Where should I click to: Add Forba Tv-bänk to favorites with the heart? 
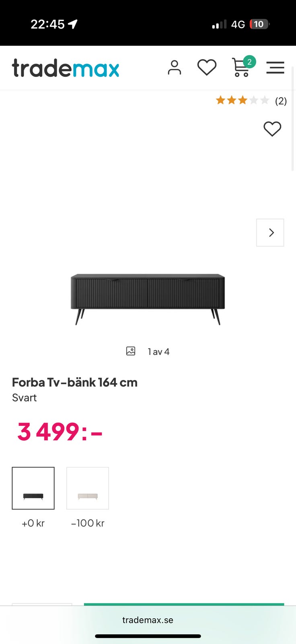point(272,129)
